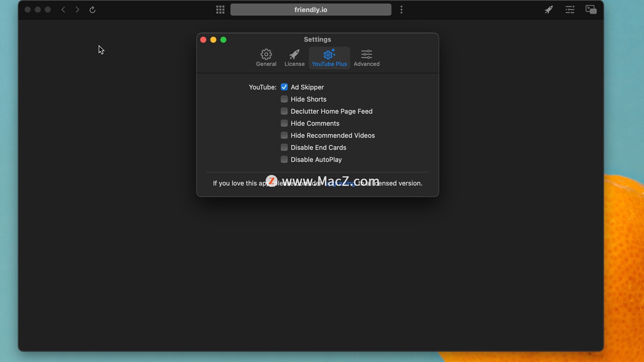This screenshot has width=644, height=362.
Task: Open the three-dot more options menu
Action: point(401,10)
